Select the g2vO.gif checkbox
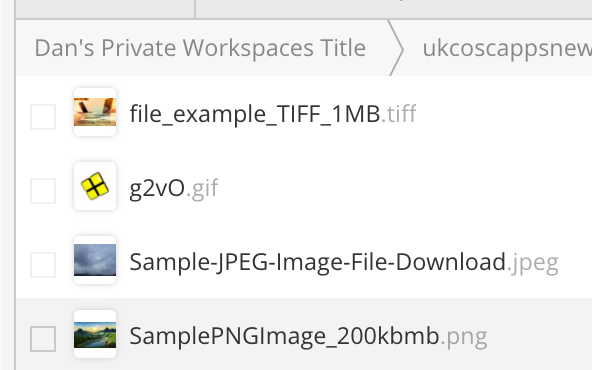This screenshot has width=592, height=370. coord(43,191)
